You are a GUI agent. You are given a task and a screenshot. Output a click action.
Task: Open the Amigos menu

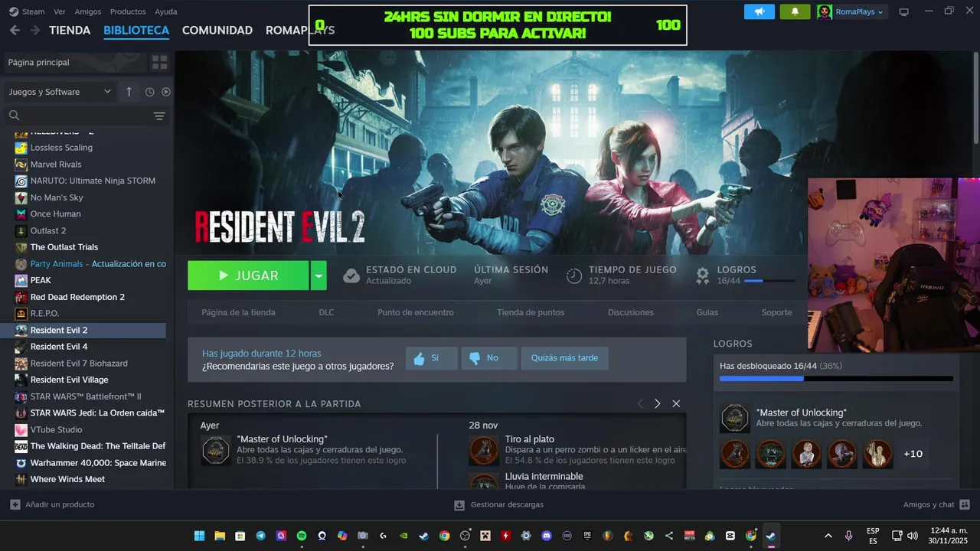[x=88, y=11]
